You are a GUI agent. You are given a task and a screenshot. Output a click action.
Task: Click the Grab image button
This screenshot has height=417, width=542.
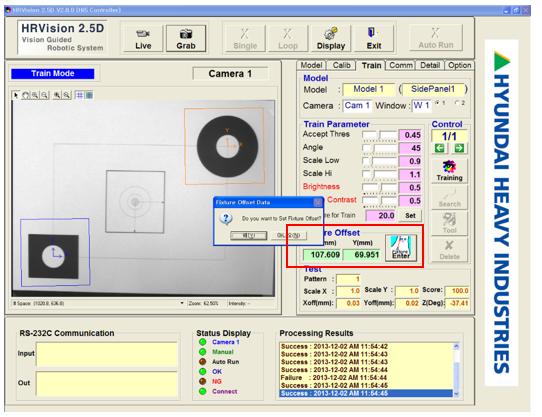tap(186, 38)
